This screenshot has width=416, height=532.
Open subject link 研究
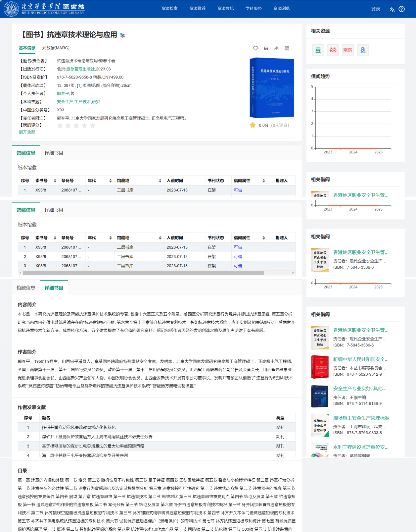click(x=96, y=102)
